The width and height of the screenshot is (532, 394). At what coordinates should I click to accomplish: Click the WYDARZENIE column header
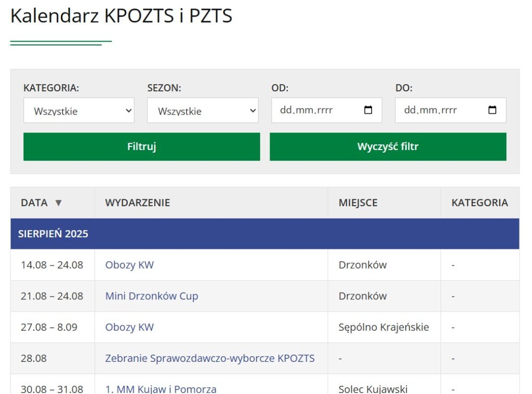point(138,203)
